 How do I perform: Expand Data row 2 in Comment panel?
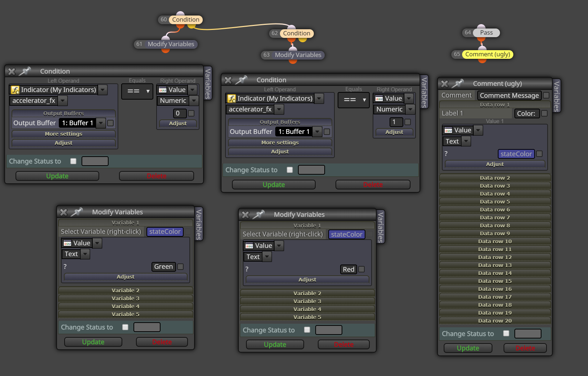pyautogui.click(x=495, y=178)
